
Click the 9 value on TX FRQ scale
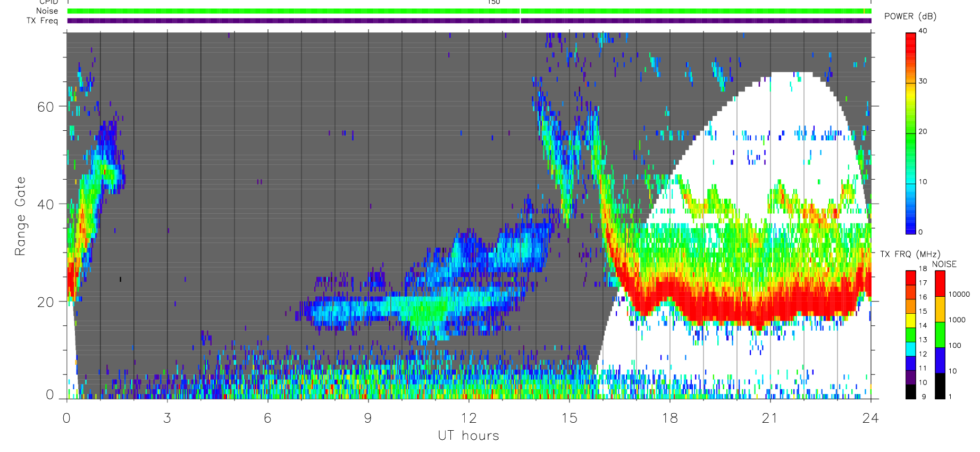[924, 397]
